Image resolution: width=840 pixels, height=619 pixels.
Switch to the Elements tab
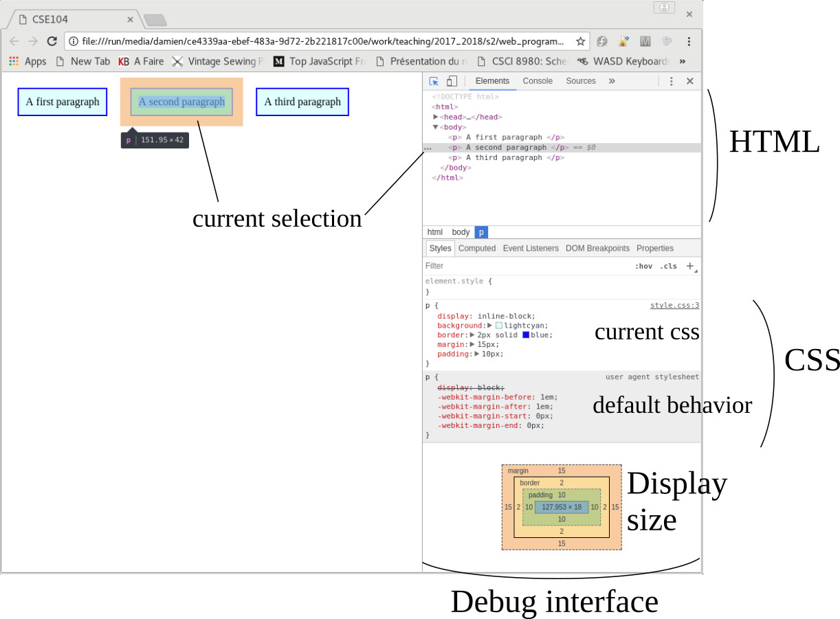[492, 81]
